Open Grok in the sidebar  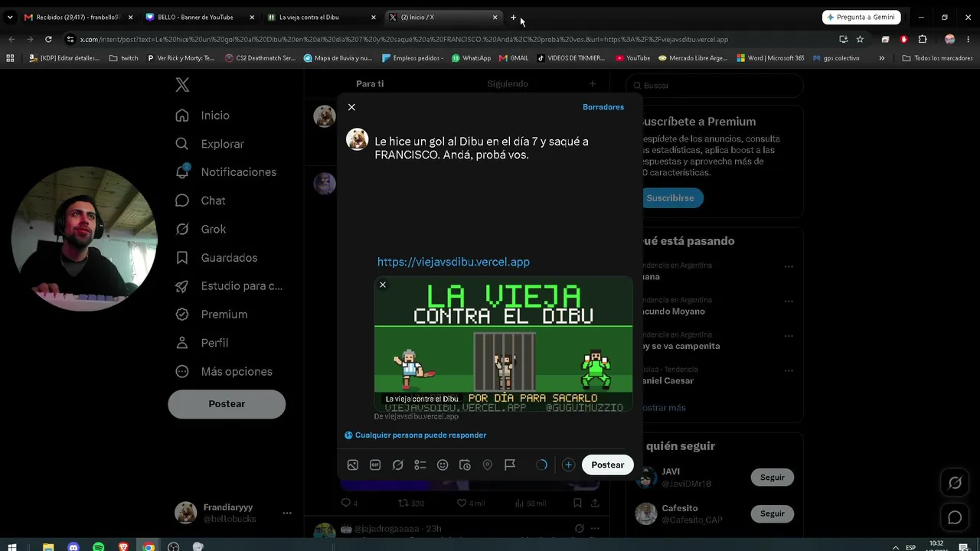(201, 229)
